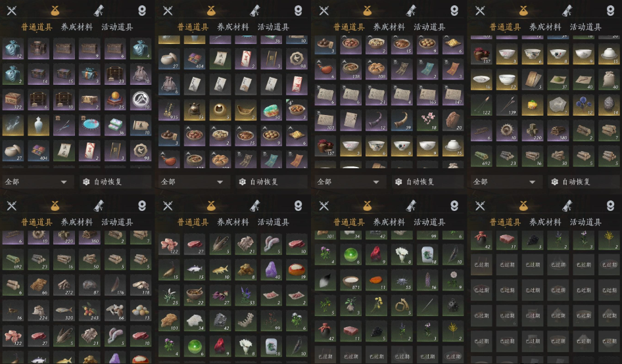This screenshot has height=364, width=622.
Task: Select the white porcelain vase item
Action: click(x=39, y=125)
